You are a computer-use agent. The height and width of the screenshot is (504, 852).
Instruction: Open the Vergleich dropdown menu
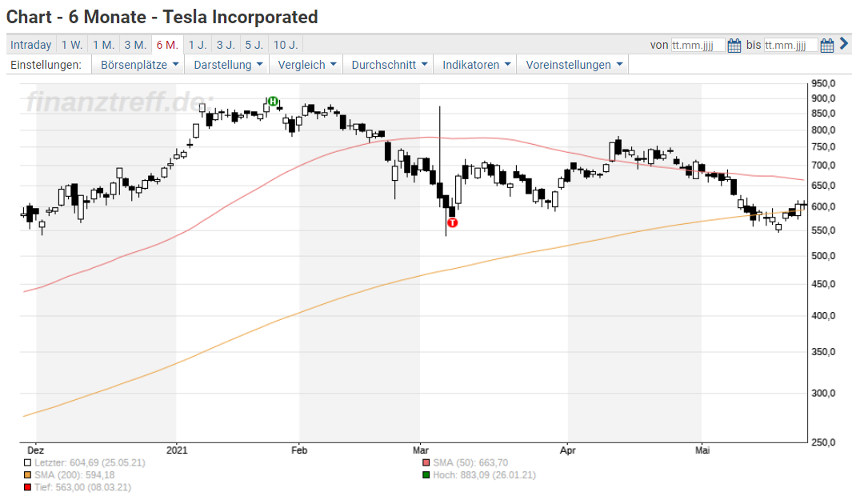[306, 65]
